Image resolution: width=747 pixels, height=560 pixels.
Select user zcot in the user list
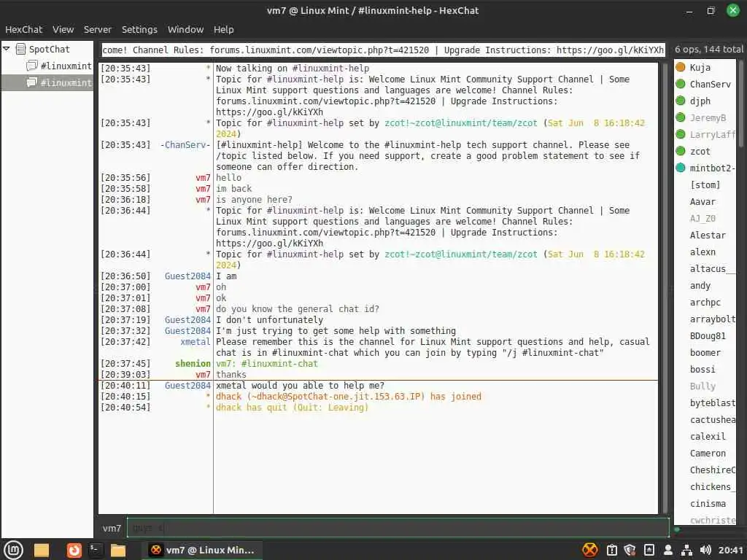click(x=700, y=151)
